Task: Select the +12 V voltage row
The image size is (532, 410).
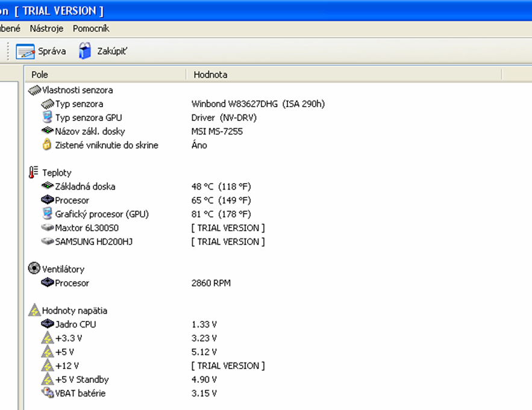Action: pos(67,365)
